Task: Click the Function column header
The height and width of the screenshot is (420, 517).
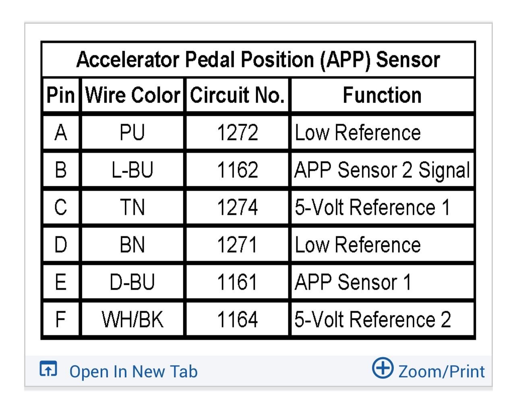Action: [x=382, y=95]
